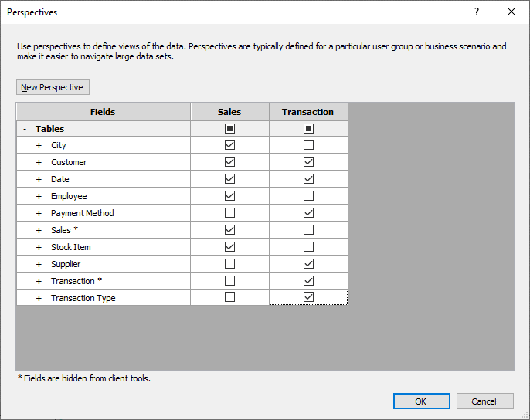The height and width of the screenshot is (420, 530).
Task: Expand the City table row
Action: coord(39,145)
